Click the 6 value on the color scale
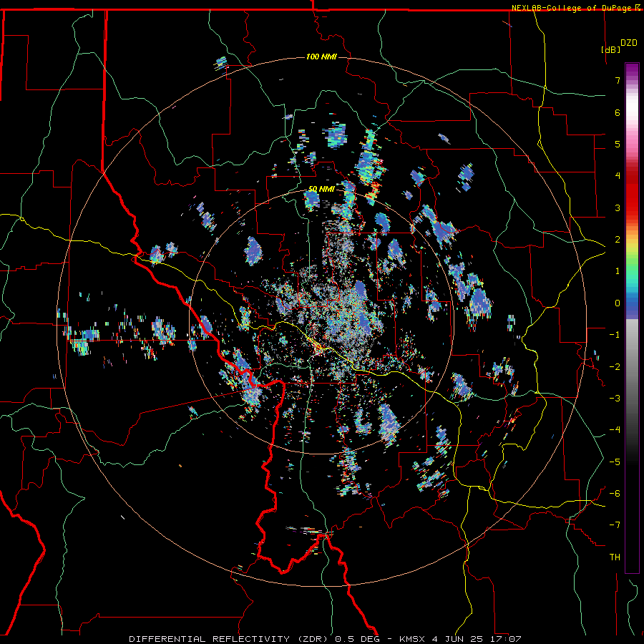 (x=618, y=112)
